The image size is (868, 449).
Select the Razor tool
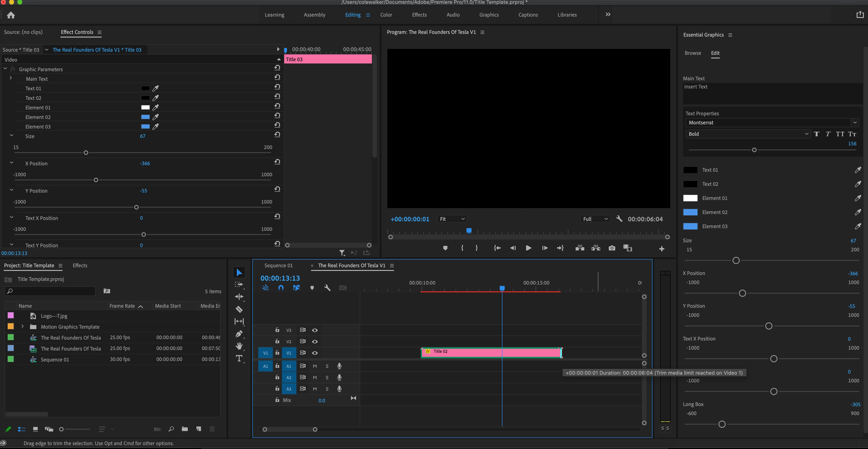coord(239,309)
